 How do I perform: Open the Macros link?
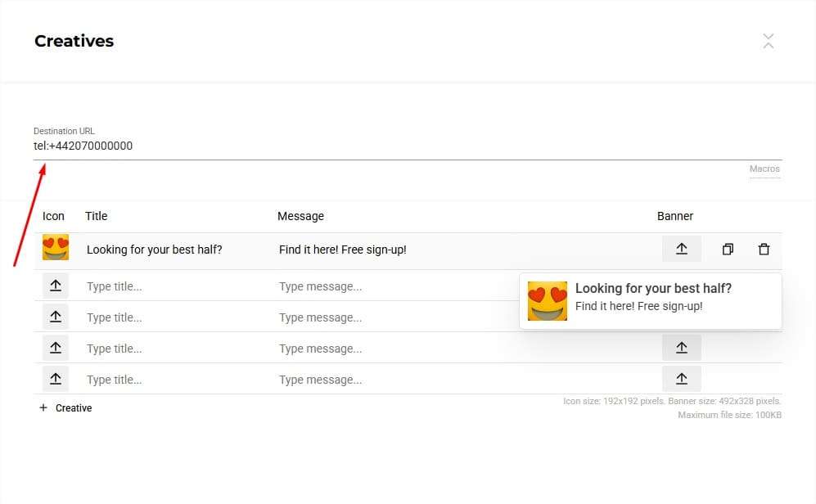764,169
